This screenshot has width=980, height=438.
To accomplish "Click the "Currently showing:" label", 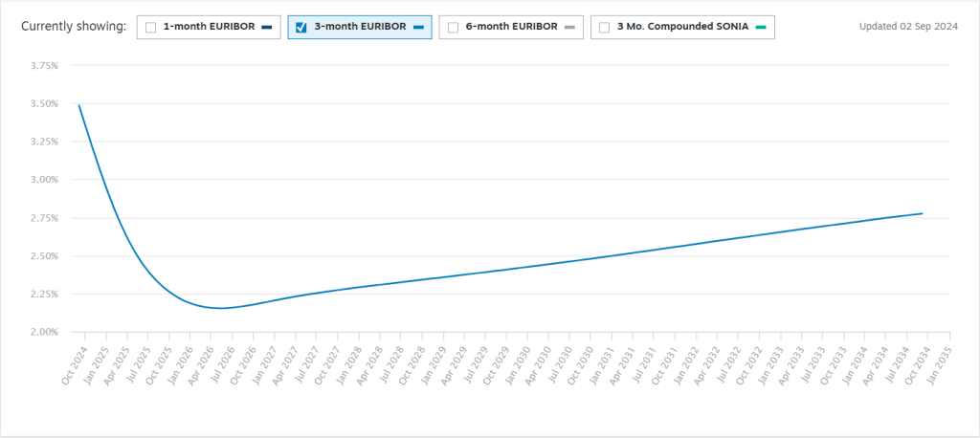I will [74, 27].
